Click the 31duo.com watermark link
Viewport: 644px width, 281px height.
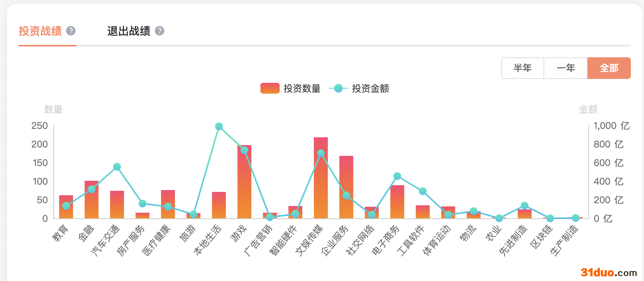608,272
